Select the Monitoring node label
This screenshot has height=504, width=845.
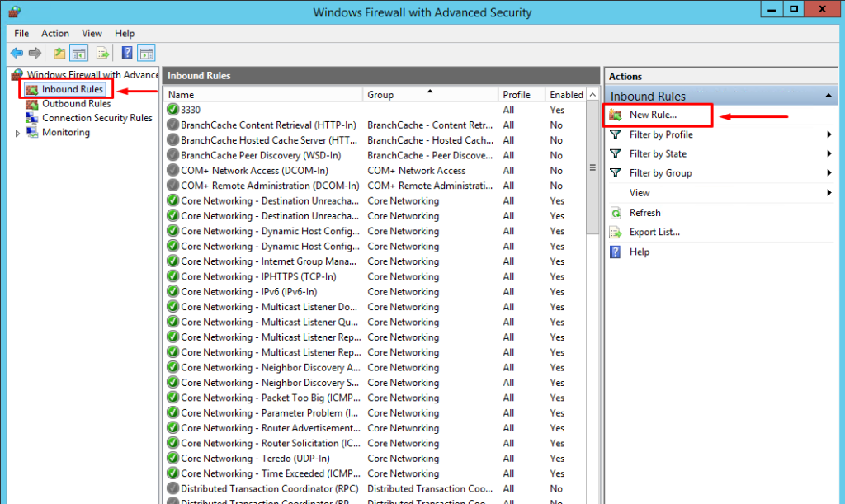(66, 133)
